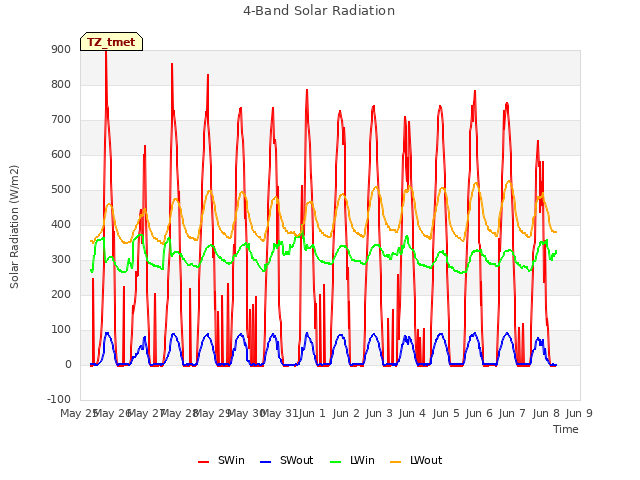Image resolution: width=640 pixels, height=480 pixels.
Task: Click the Jun 7 x-axis label
Action: (x=513, y=413)
